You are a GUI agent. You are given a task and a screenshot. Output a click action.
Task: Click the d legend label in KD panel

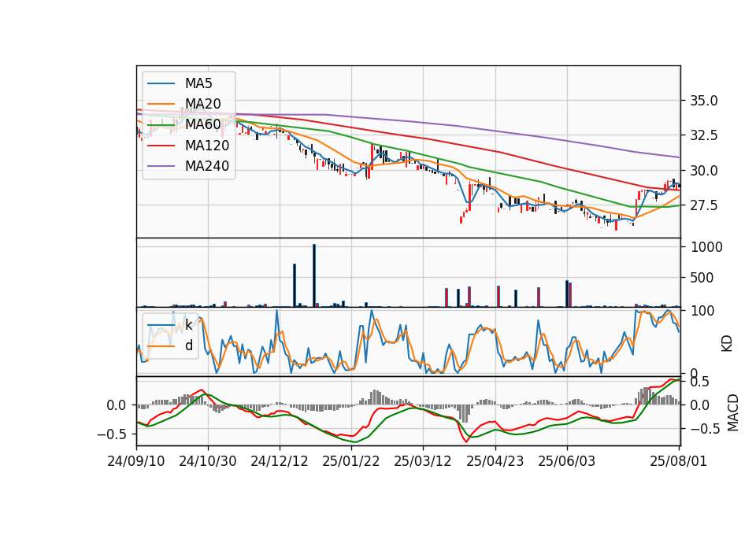189,345
